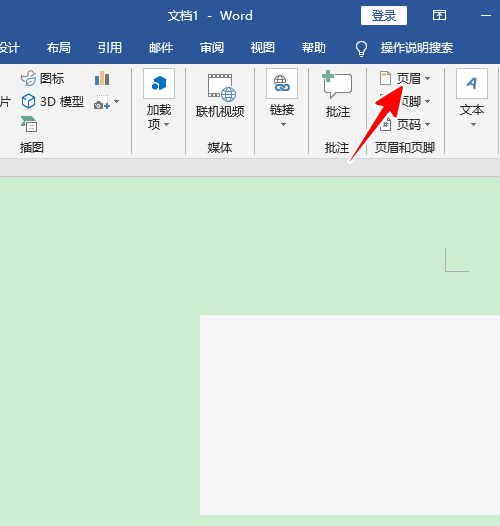Viewport: 500px width, 526px height.
Task: Insert a 3D model (3D 模型)
Action: 52,101
